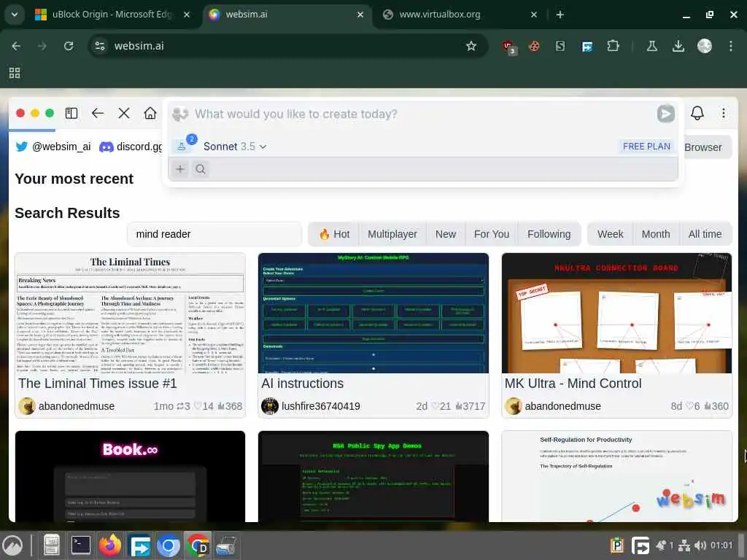Viewport: 747px width, 560px height.
Task: Add a new item with the plus icon
Action: [x=180, y=169]
